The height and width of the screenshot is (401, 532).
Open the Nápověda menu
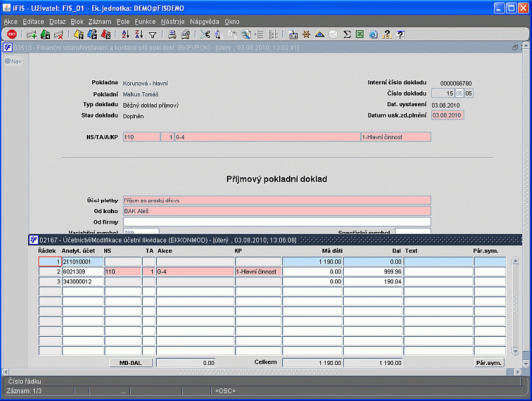(204, 21)
